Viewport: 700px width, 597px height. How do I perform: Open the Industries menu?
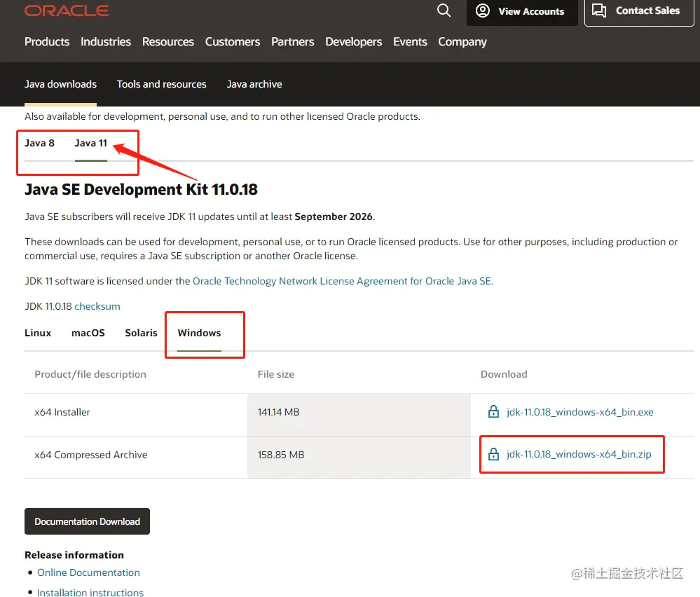(106, 41)
